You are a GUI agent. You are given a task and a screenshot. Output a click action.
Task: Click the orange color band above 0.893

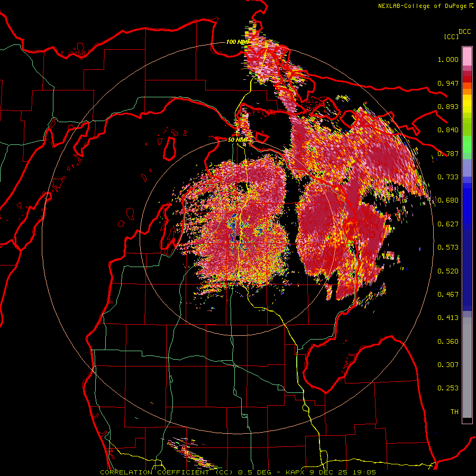[x=467, y=91]
